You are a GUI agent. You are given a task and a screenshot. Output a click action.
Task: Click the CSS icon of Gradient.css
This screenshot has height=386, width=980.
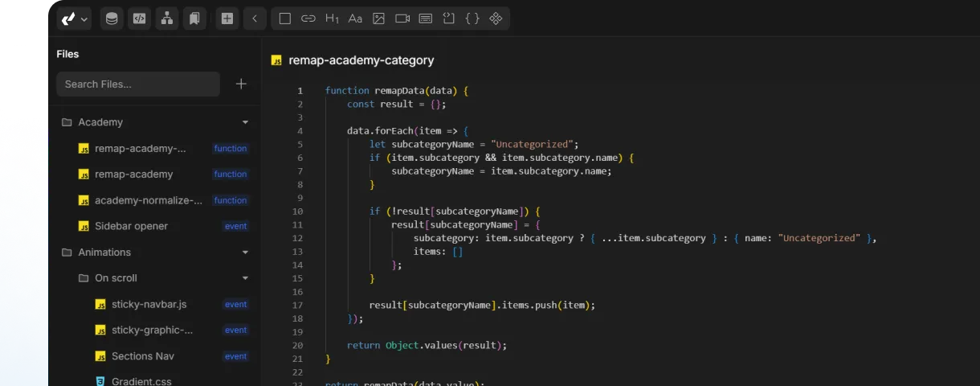100,381
